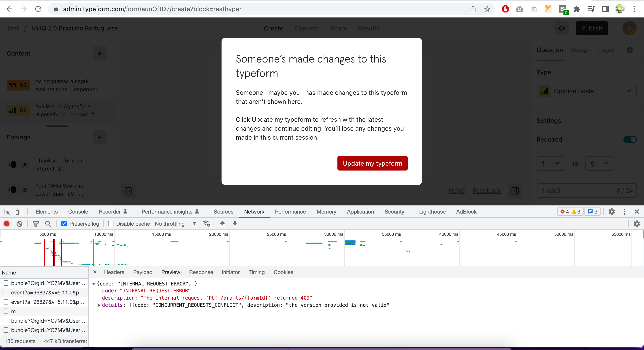This screenshot has width=644, height=350.
Task: Clear the network log icon
Action: coord(19,224)
